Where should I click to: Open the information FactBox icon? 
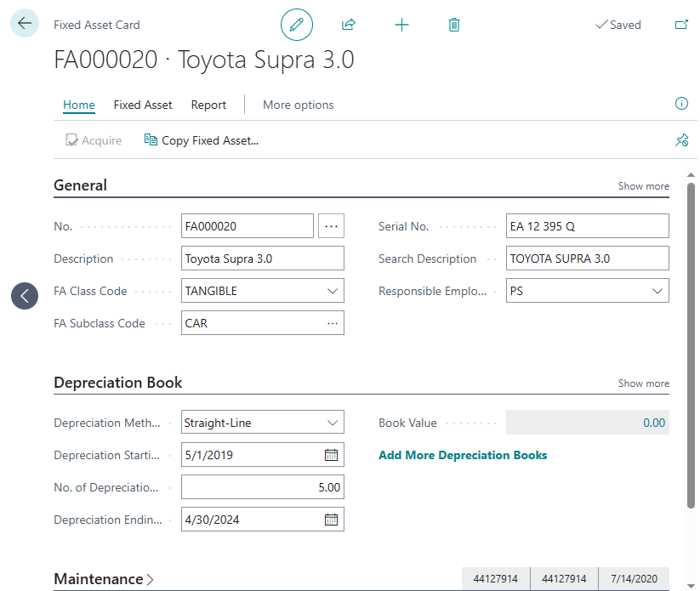tap(681, 104)
